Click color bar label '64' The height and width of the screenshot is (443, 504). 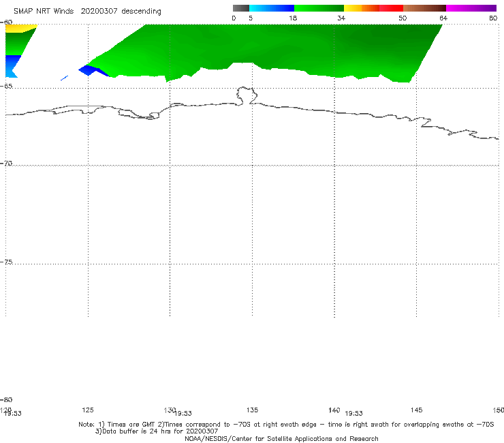click(443, 18)
